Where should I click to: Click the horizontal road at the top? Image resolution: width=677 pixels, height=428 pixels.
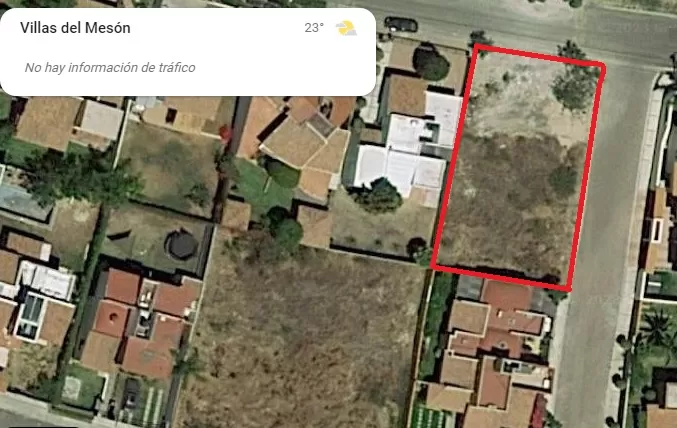tap(518, 25)
